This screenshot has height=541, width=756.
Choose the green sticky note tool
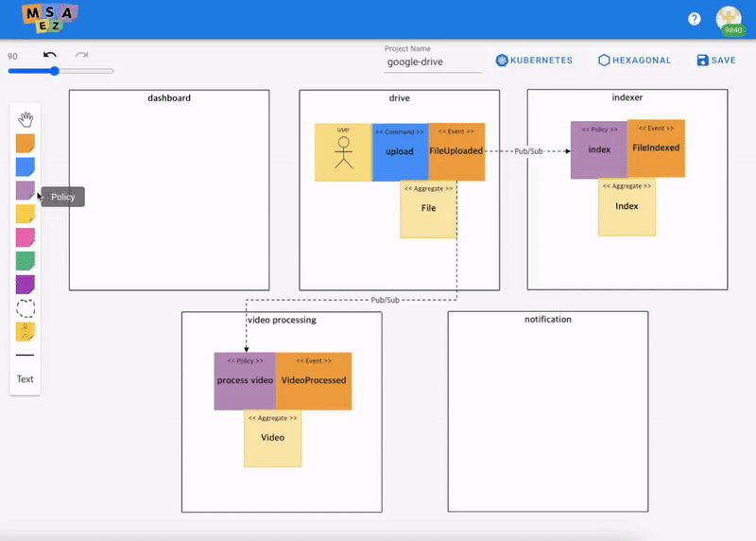point(26,261)
